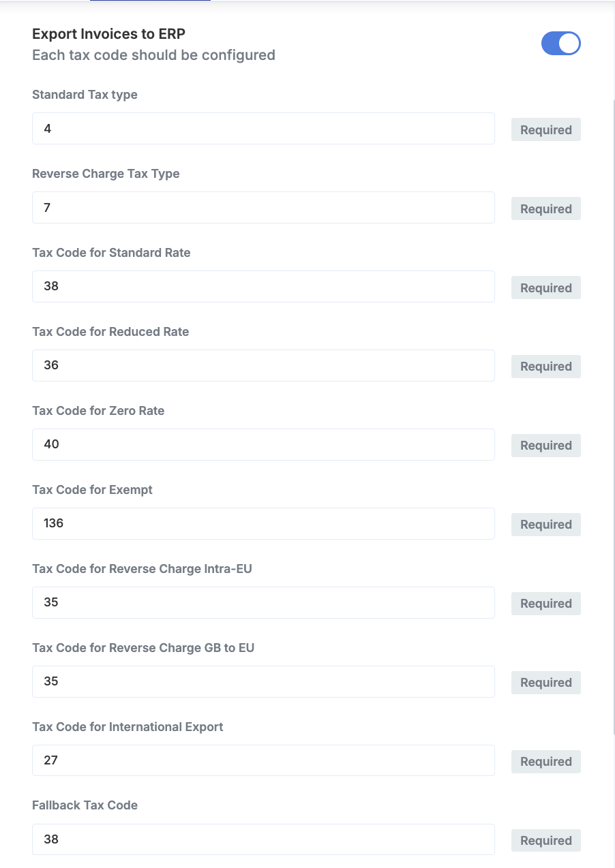Edit the Tax Code for Standard Rate field
The image size is (615, 868).
[x=263, y=287]
